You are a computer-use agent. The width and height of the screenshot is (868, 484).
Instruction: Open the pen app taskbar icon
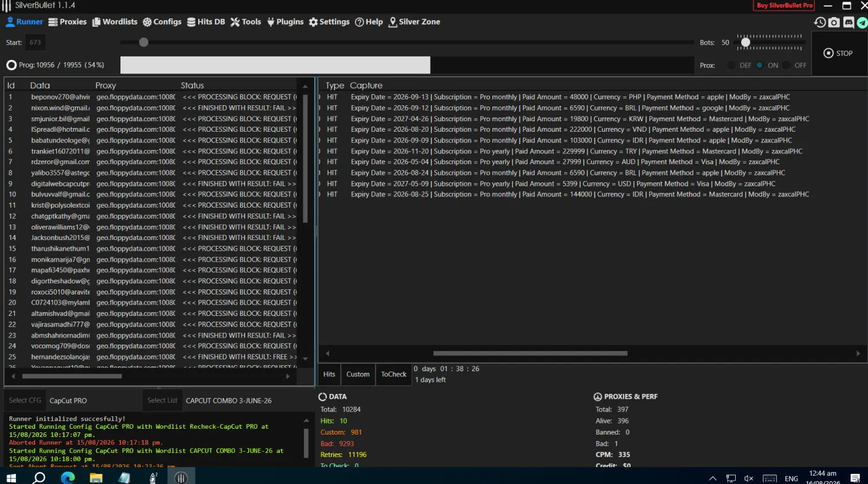(153, 478)
